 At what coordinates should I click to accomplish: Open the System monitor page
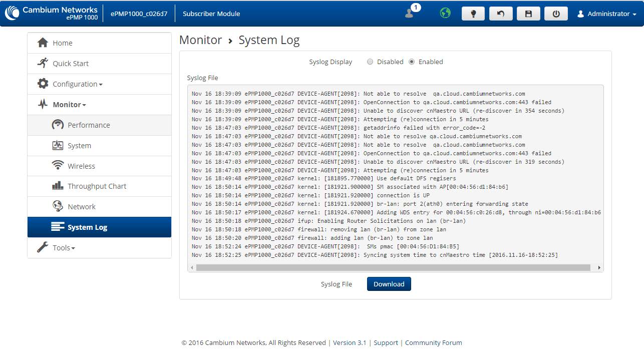point(99,146)
